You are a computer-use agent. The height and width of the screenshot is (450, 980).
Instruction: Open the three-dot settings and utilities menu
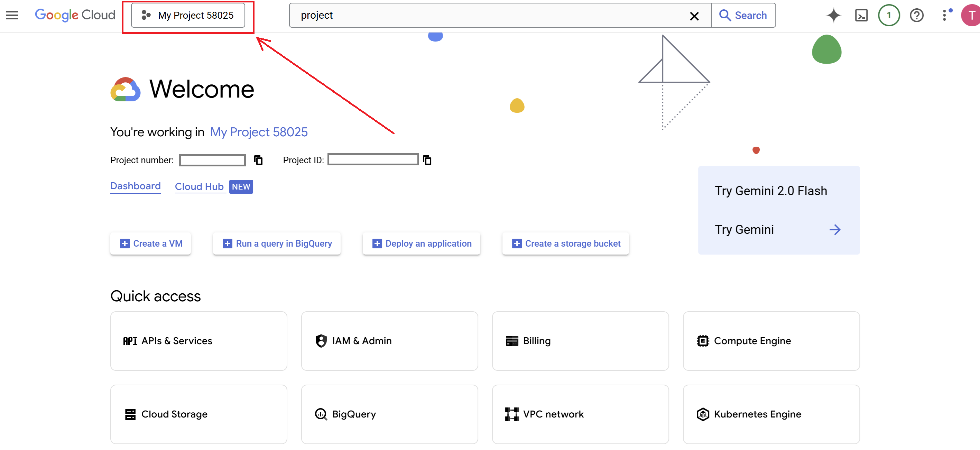point(945,15)
